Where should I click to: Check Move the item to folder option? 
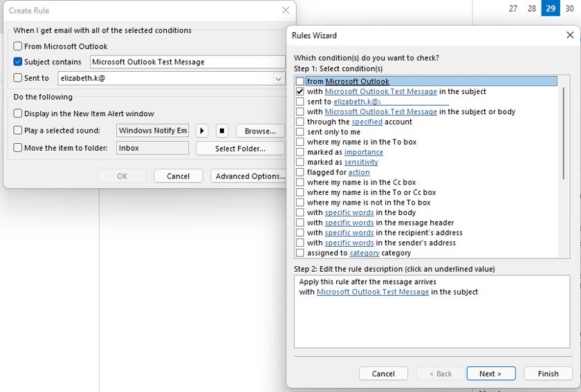(x=18, y=148)
